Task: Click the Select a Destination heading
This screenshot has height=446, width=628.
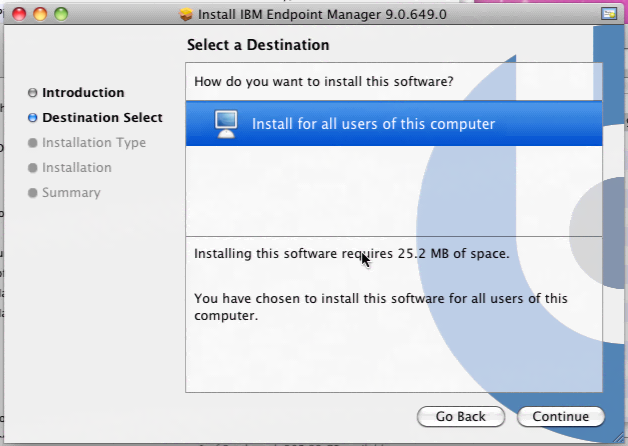Action: [x=258, y=45]
